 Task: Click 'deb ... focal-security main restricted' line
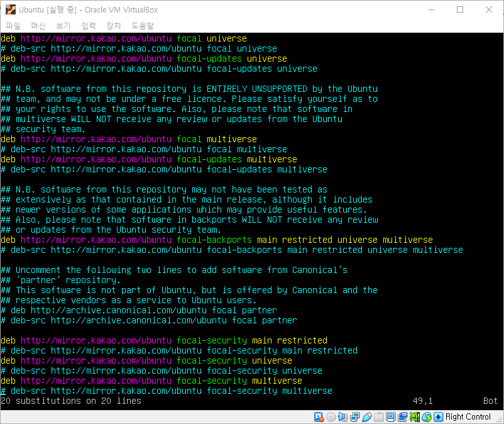point(164,340)
